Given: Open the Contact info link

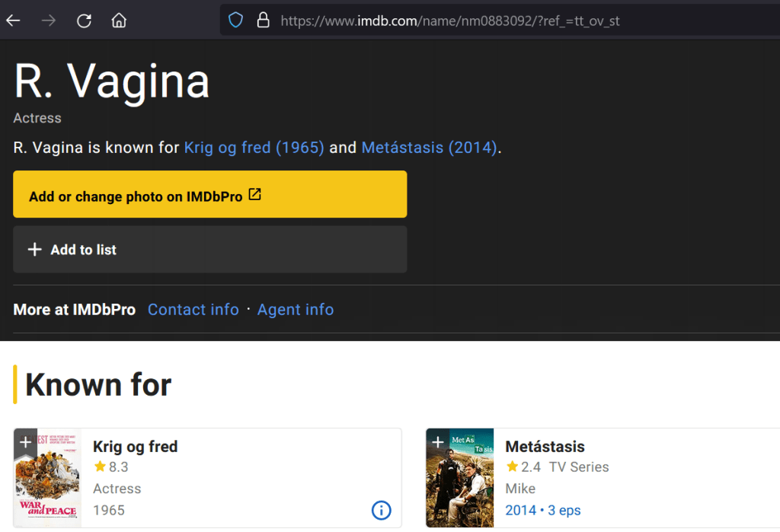Looking at the screenshot, I should (193, 310).
